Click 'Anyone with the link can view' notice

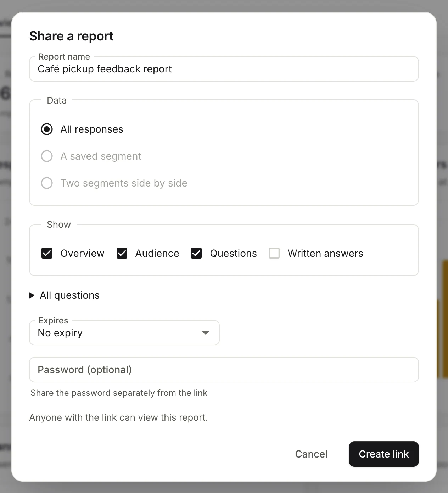click(118, 417)
